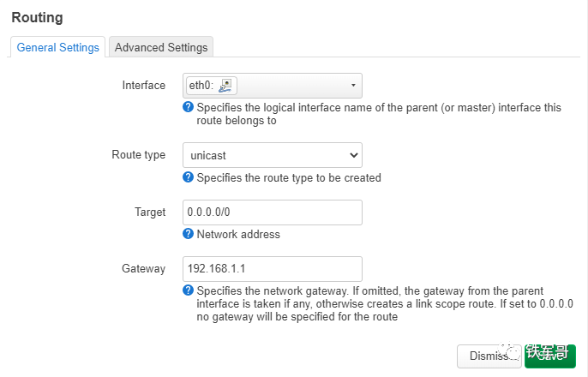Open the Advanced Settings tab
588x377 pixels.
tap(161, 47)
